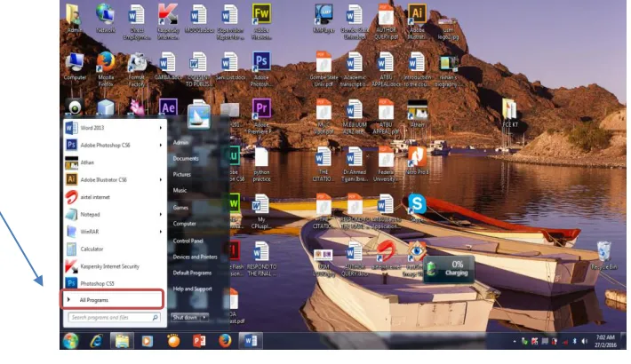This screenshot has width=631, height=364.
Task: Switch to Word in the taskbar
Action: pyautogui.click(x=251, y=341)
